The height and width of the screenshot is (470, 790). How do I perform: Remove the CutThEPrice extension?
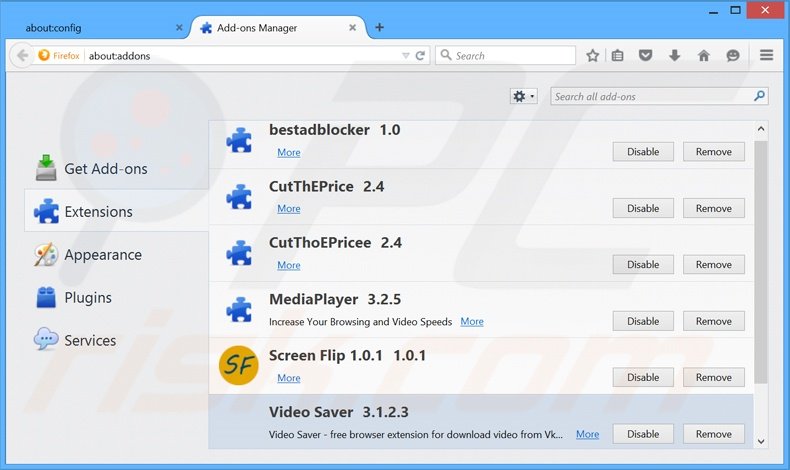coord(713,208)
